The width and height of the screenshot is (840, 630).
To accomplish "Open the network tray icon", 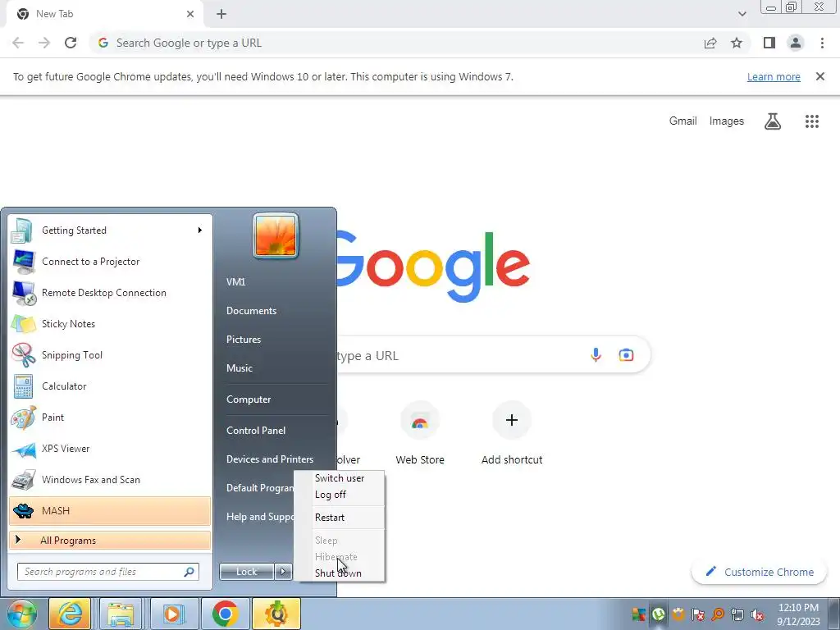I will 737,614.
